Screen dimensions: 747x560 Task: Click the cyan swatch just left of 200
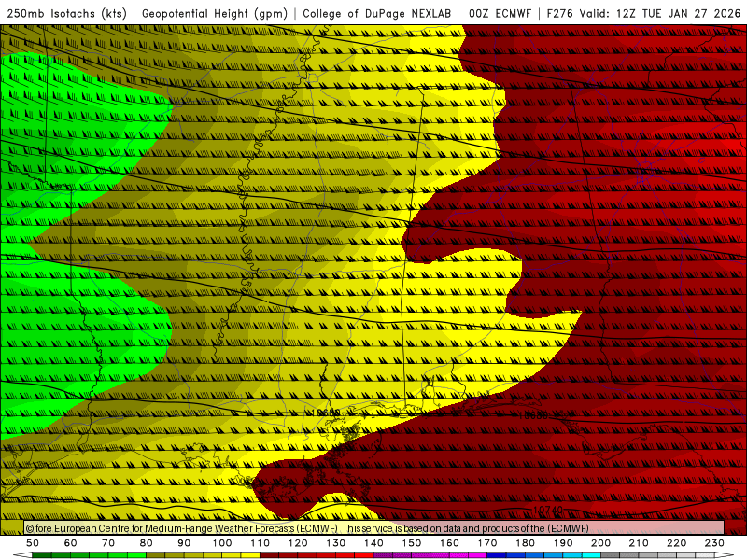click(591, 555)
